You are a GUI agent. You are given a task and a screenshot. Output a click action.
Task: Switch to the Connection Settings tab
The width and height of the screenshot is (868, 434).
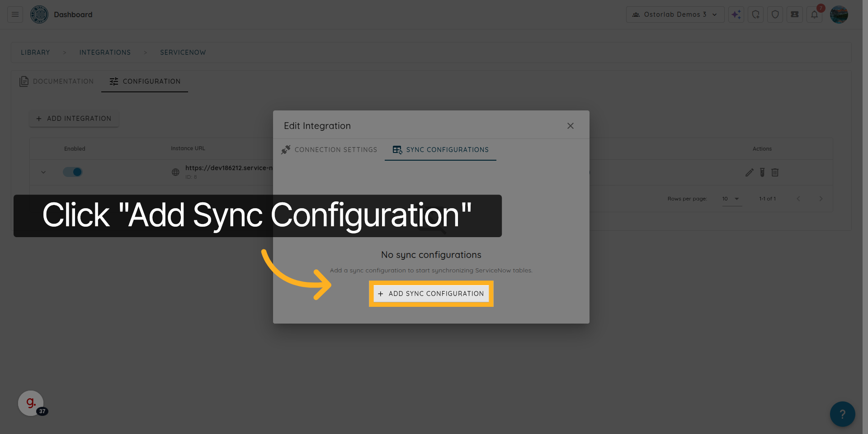coord(335,149)
